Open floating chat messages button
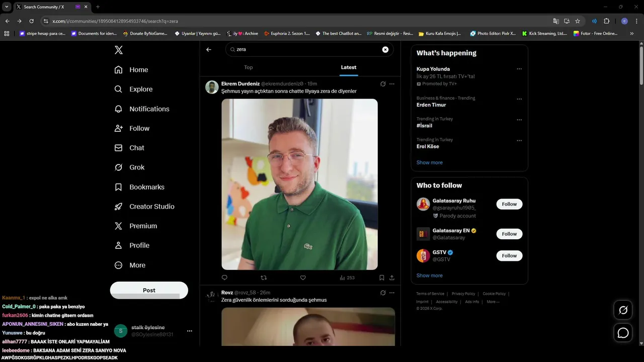The image size is (644, 362). point(623,333)
